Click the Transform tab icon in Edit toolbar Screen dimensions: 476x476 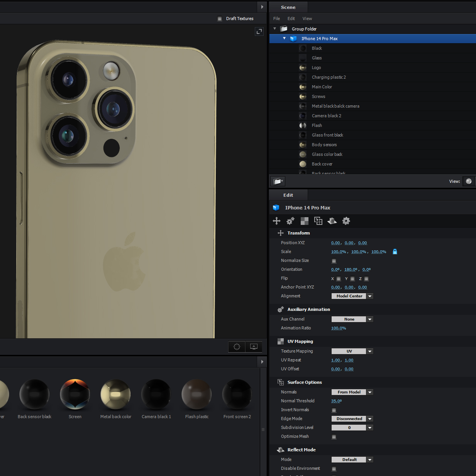pyautogui.click(x=276, y=221)
